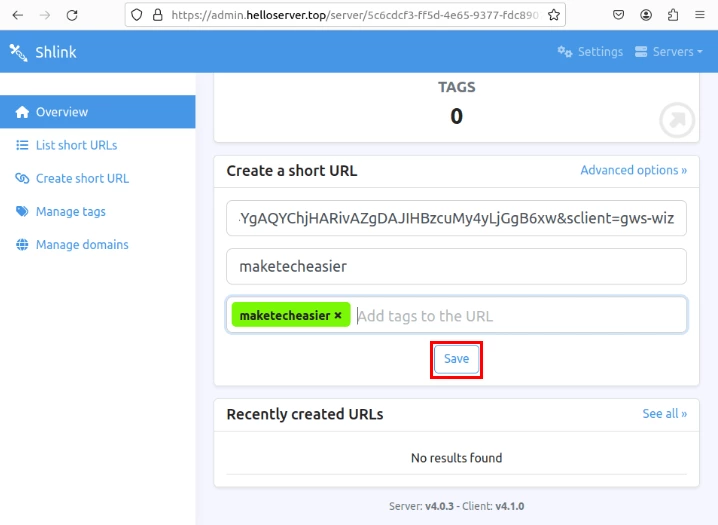Image resolution: width=718 pixels, height=525 pixels.
Task: Click the green maketecheasier tag chip
Action: (291, 315)
